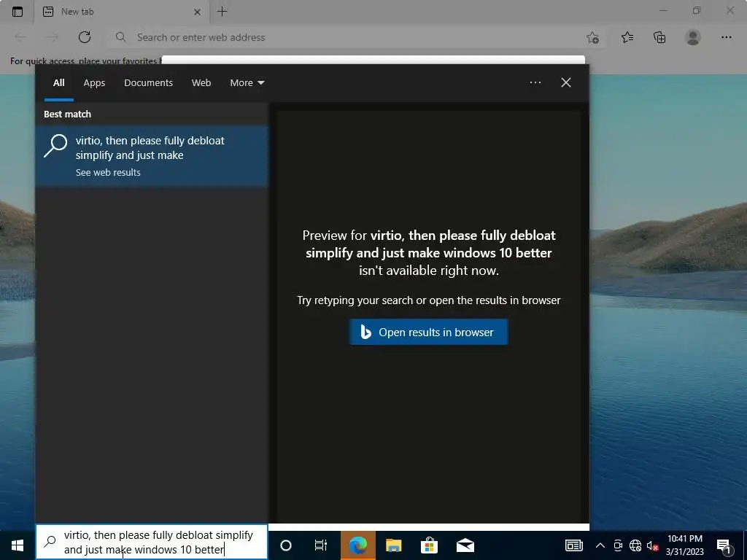The height and width of the screenshot is (560, 747).
Task: Click the taskbar search text box
Action: point(152,542)
